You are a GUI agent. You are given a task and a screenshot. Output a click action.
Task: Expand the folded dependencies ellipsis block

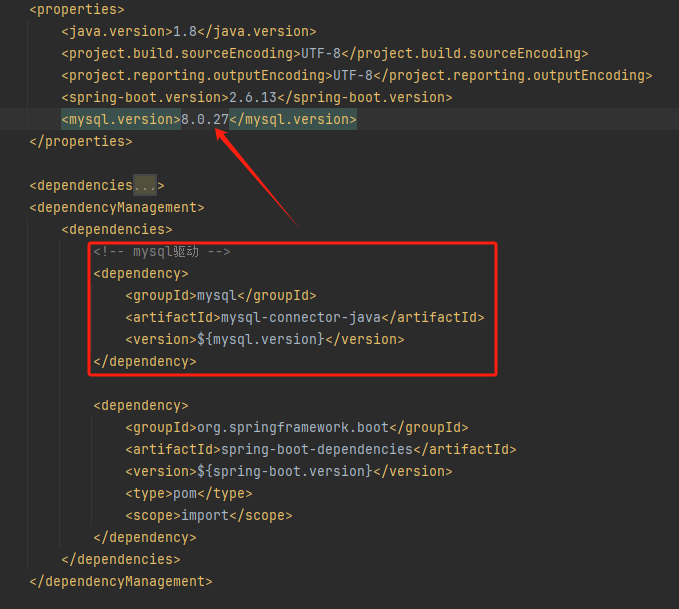click(x=145, y=186)
